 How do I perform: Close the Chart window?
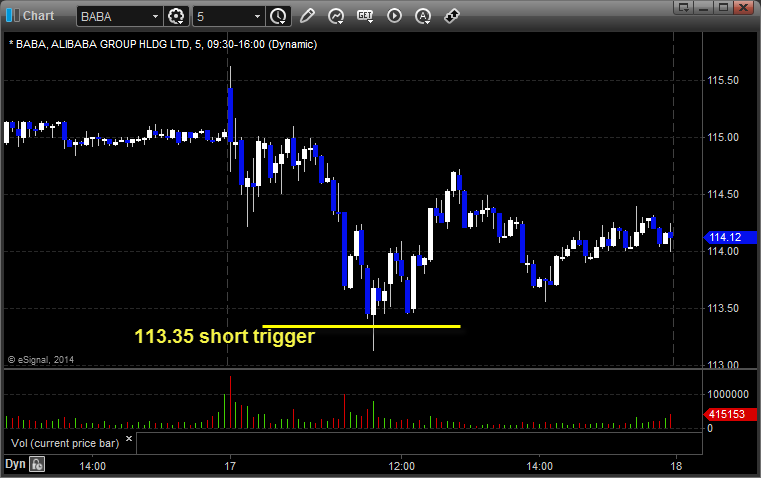pos(744,7)
